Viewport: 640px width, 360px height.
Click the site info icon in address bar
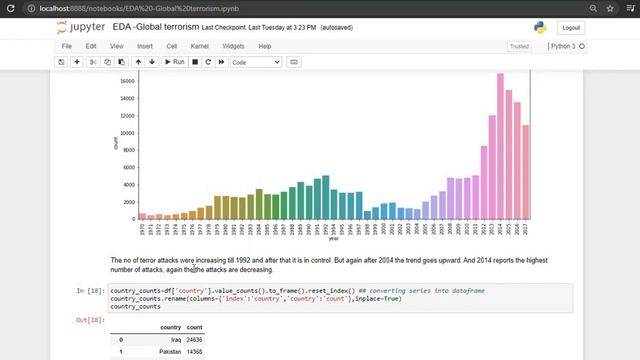click(31, 8)
